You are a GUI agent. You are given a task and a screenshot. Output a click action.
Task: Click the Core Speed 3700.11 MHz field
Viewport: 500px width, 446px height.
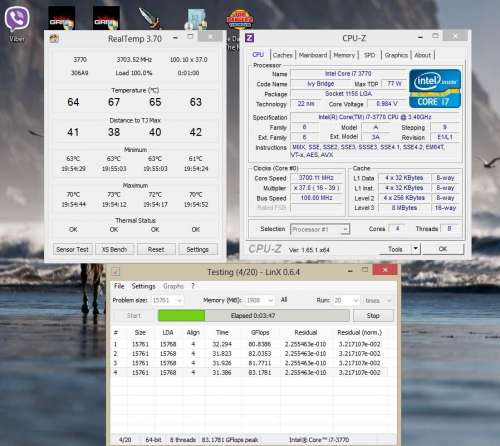(316, 178)
